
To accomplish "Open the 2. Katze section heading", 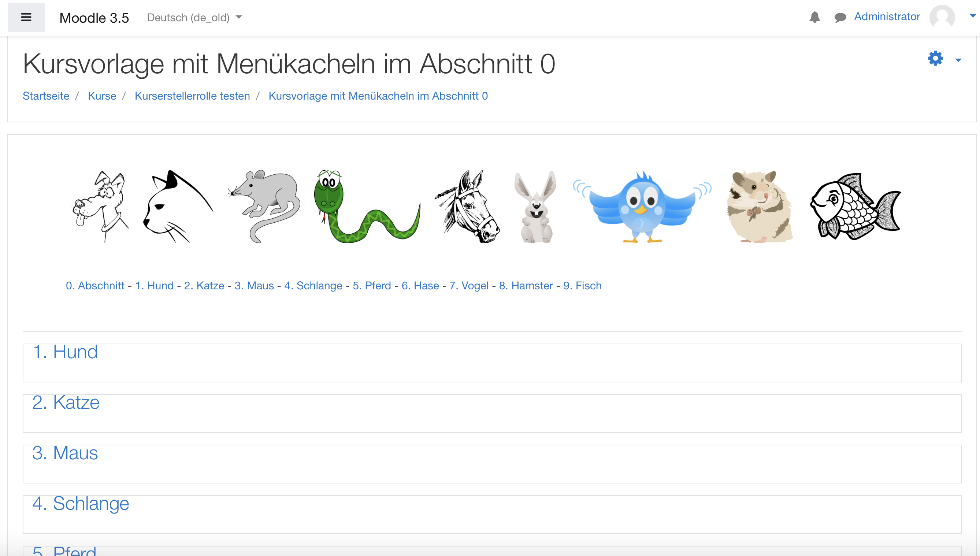I will pos(66,403).
